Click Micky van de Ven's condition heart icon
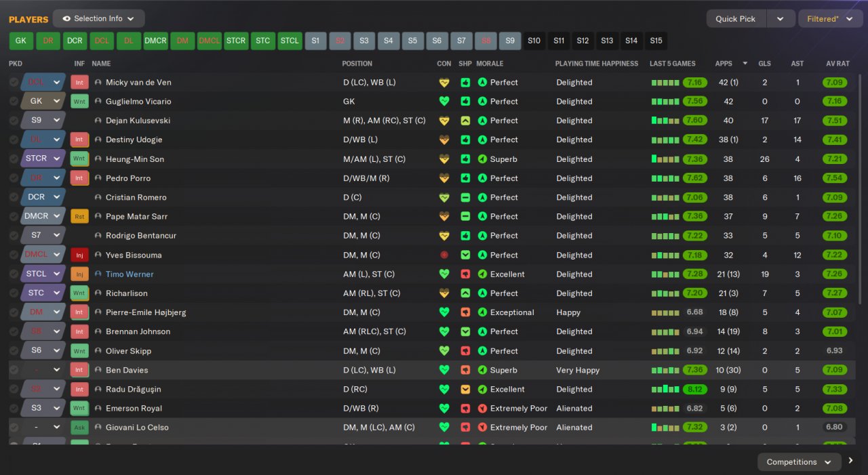868x475 pixels. coord(444,83)
